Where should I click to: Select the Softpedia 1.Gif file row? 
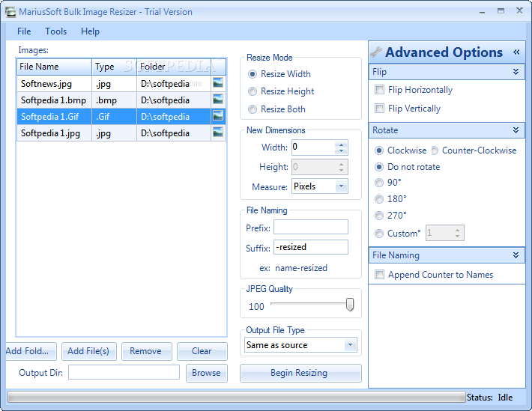[121, 117]
